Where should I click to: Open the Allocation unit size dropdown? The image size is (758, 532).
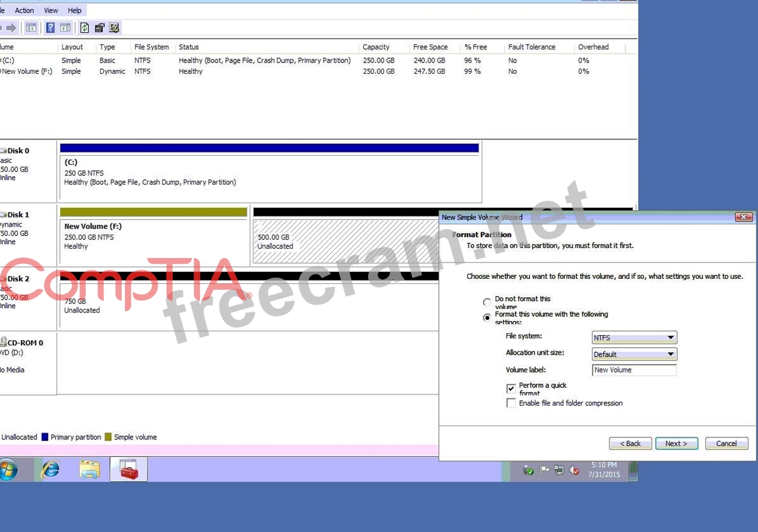634,354
